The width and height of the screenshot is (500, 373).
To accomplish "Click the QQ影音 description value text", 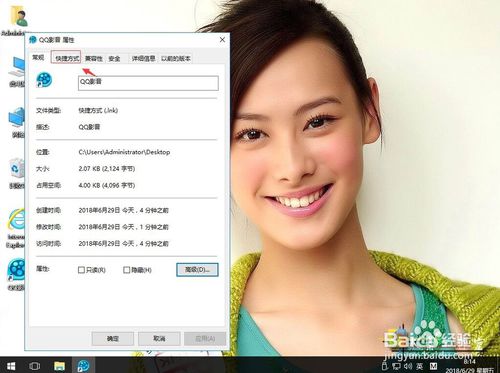I will coord(89,127).
